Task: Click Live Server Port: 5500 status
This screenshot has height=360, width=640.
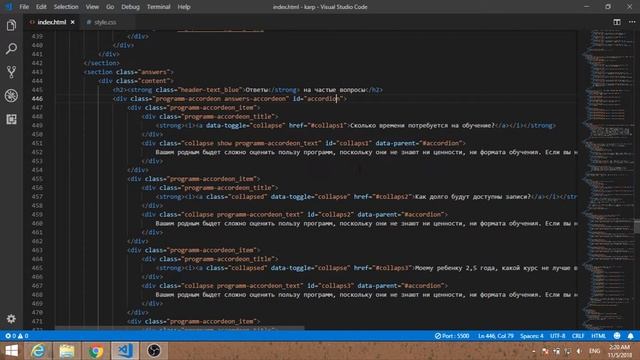Action: tap(452, 336)
